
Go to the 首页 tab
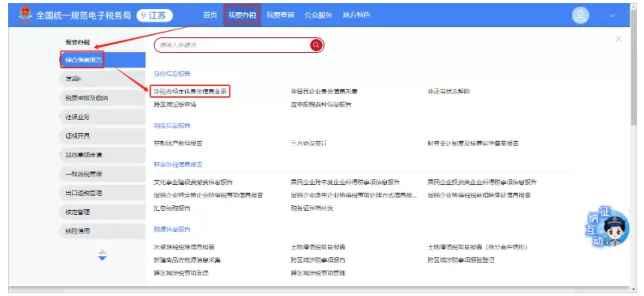click(x=210, y=15)
